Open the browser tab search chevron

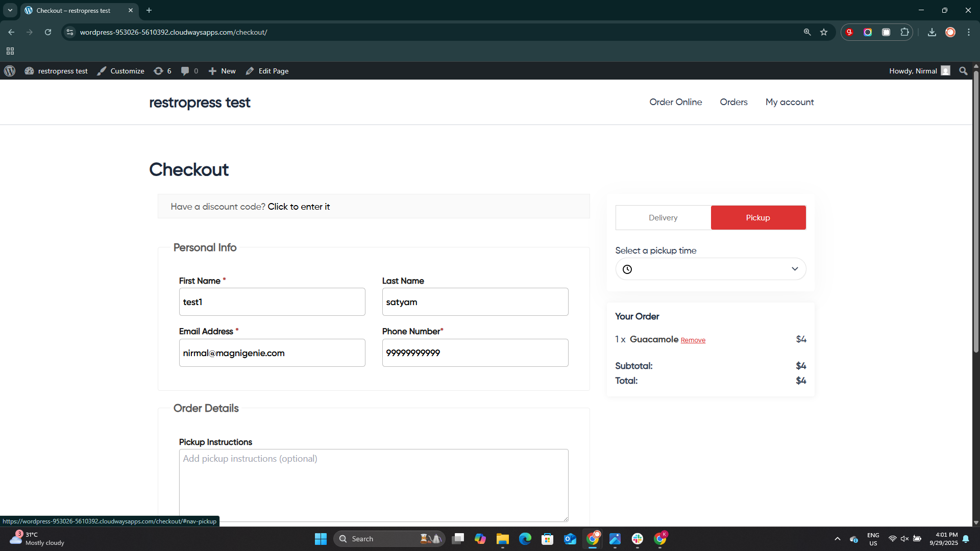[10, 10]
